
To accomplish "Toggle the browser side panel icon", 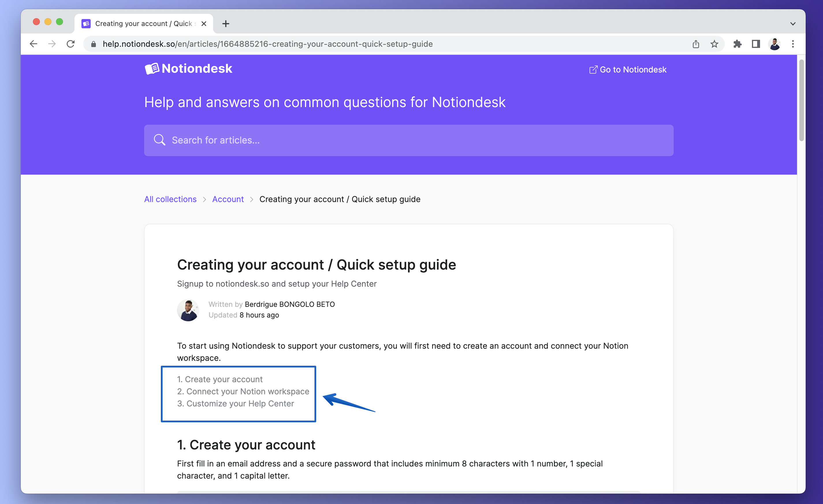I will [x=756, y=44].
